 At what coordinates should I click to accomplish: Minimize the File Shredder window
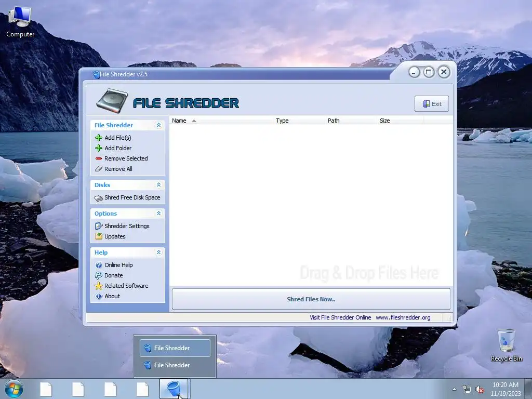(x=414, y=72)
